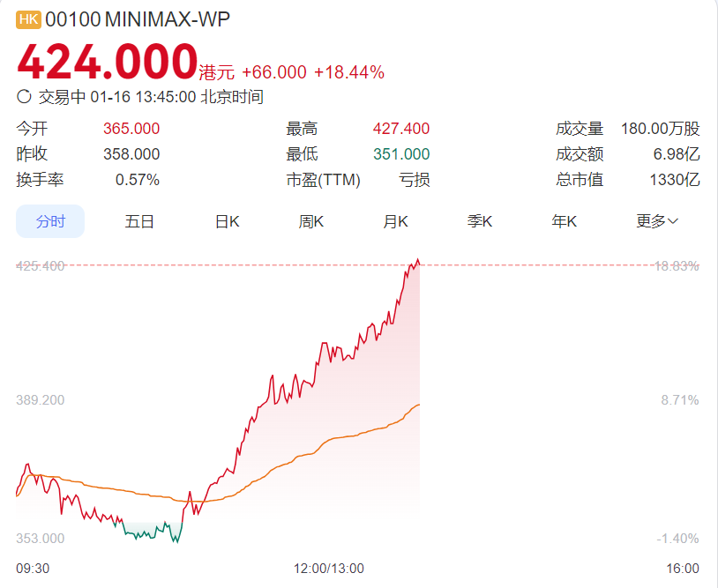This screenshot has height=588, width=718.
Task: Click the +18.44% change percentage
Action: tap(348, 72)
